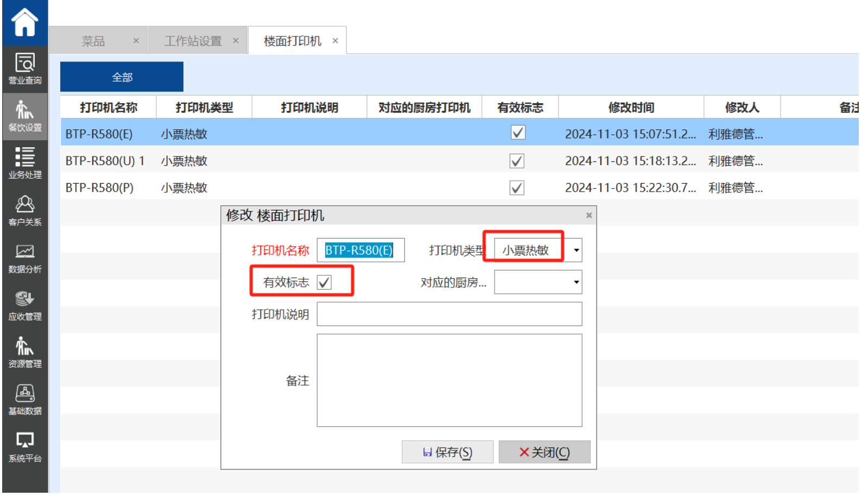Open the 对应的厨房 dropdown
The height and width of the screenshot is (496, 868).
tap(538, 282)
